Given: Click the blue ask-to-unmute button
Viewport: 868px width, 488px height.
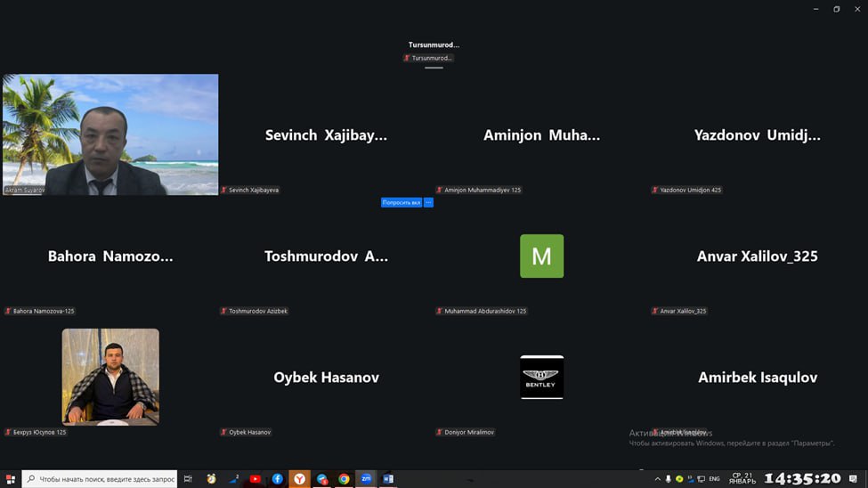Looking at the screenshot, I should (x=402, y=203).
